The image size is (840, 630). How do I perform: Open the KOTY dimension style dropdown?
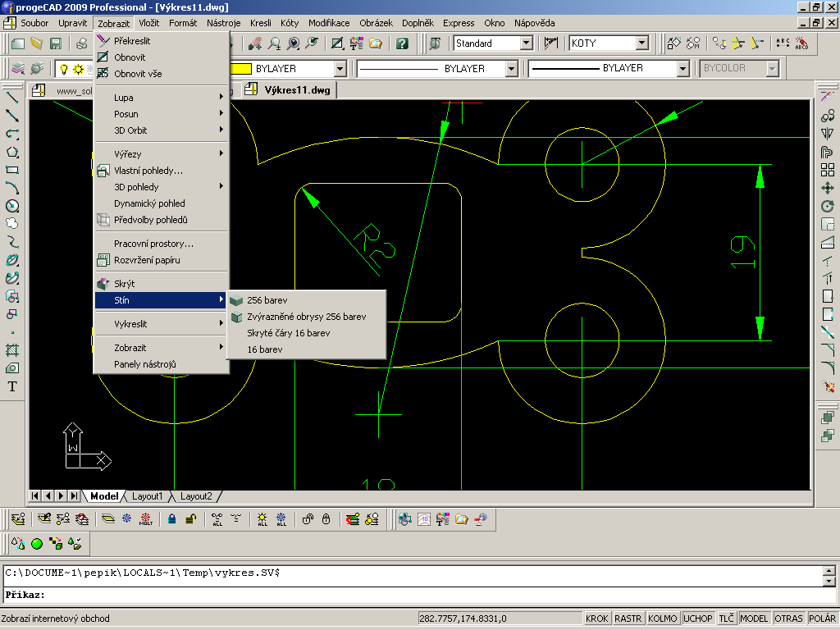tap(641, 43)
